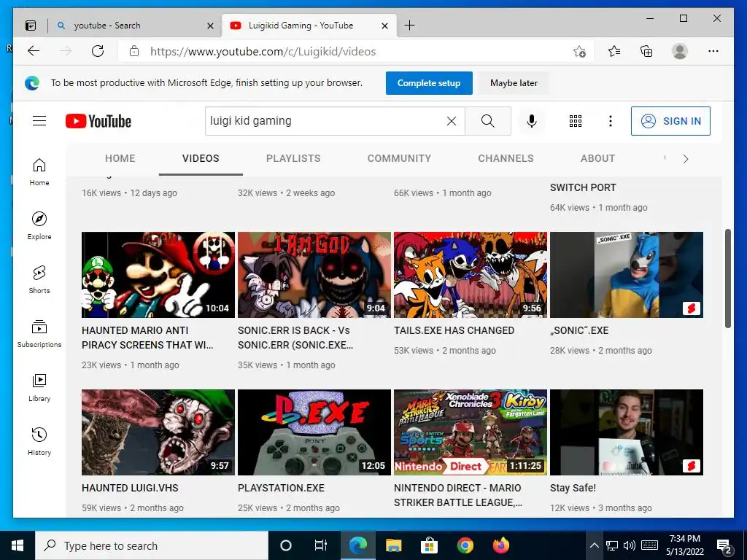Open the Edge profile avatar
This screenshot has width=747, height=560.
point(680,51)
